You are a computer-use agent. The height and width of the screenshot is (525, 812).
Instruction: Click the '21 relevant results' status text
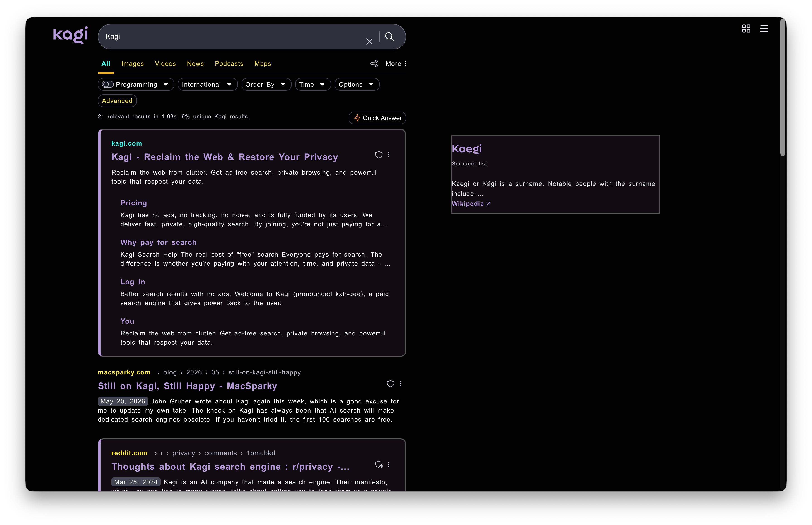[174, 117]
